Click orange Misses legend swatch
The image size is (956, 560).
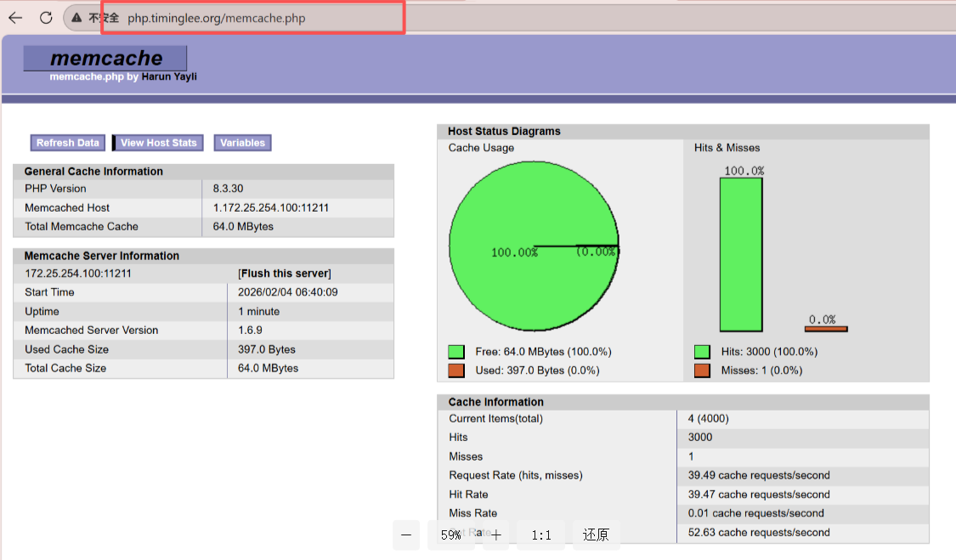click(702, 371)
